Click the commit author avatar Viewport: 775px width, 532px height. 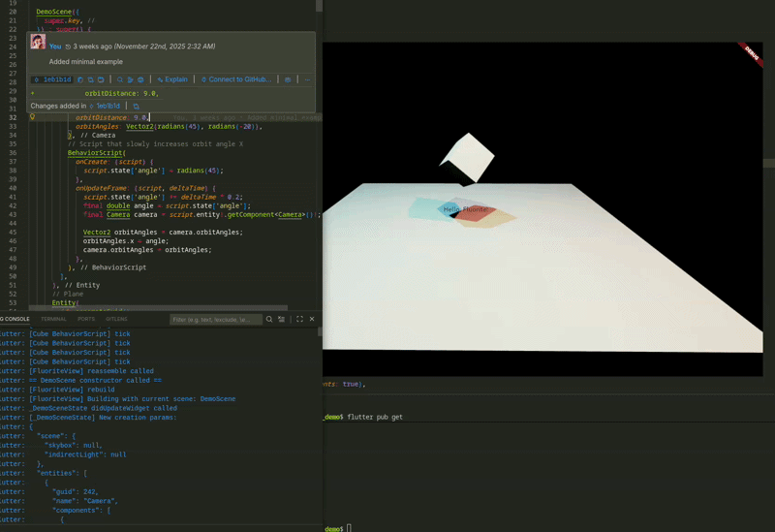[x=38, y=43]
